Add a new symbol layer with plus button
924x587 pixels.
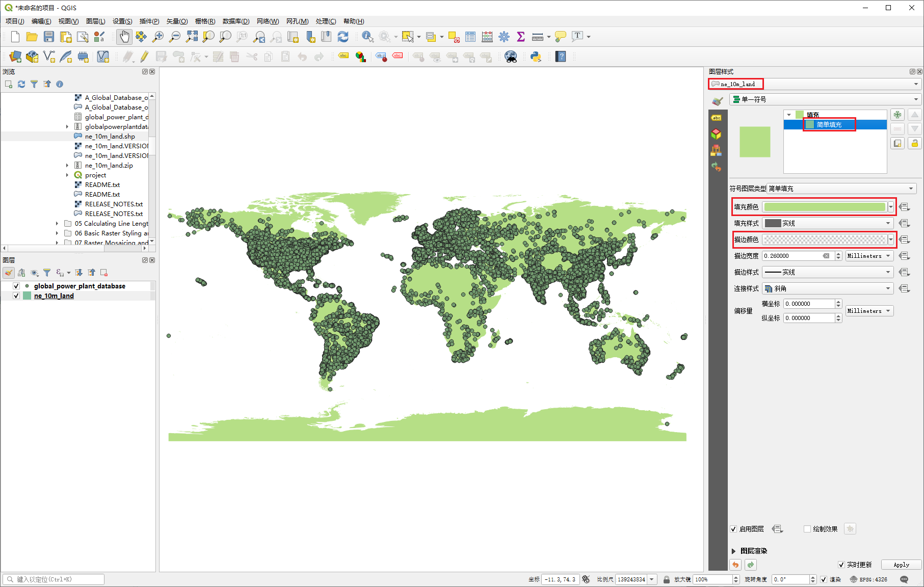[x=897, y=115]
